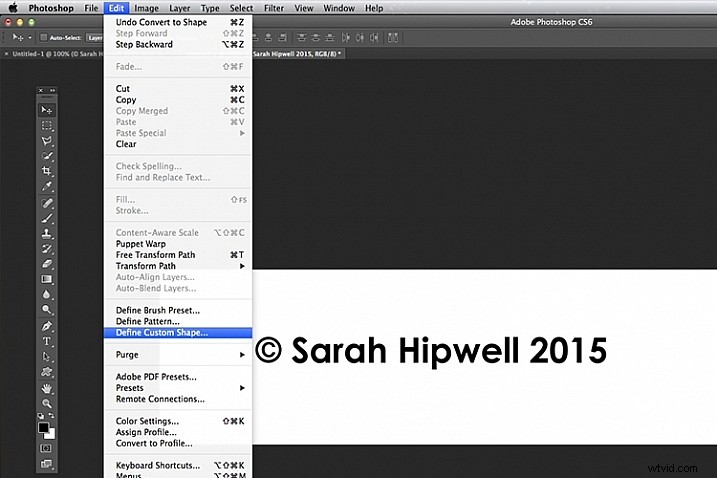Open Adobe PDF Presets menu item
This screenshot has width=717, height=478.
pyautogui.click(x=178, y=377)
